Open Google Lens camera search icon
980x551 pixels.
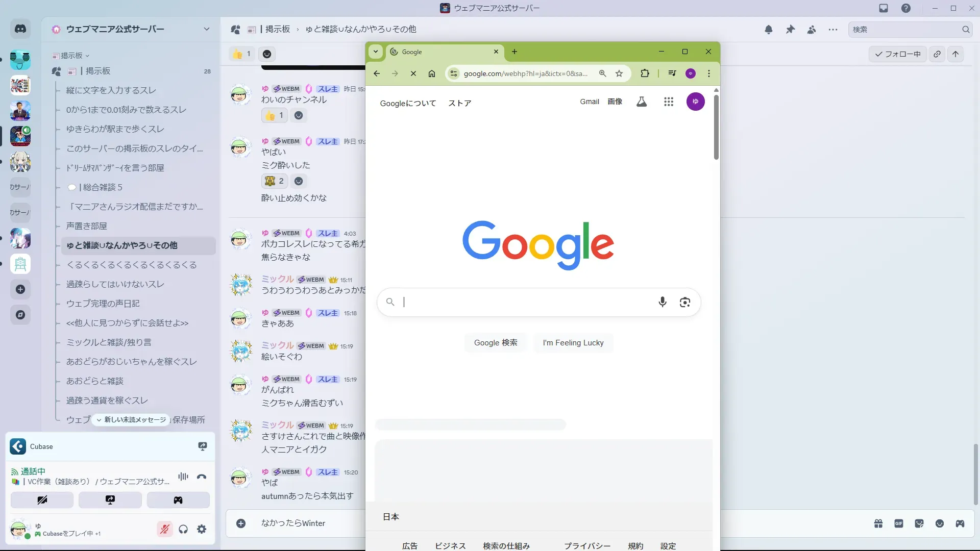(x=685, y=302)
